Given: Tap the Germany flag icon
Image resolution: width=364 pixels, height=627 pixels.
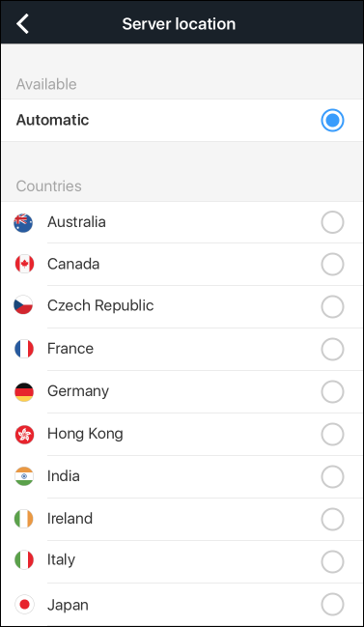Looking at the screenshot, I should tap(23, 391).
